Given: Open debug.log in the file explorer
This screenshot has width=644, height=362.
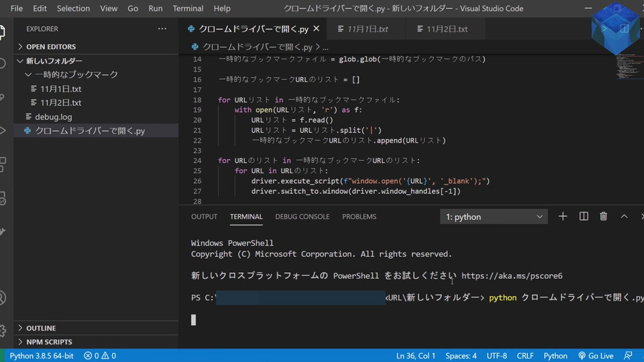Looking at the screenshot, I should coord(54,117).
